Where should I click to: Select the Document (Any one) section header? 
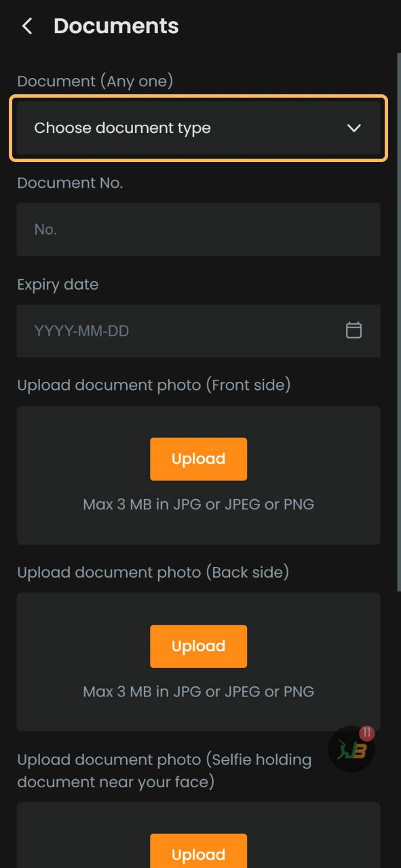pyautogui.click(x=95, y=81)
